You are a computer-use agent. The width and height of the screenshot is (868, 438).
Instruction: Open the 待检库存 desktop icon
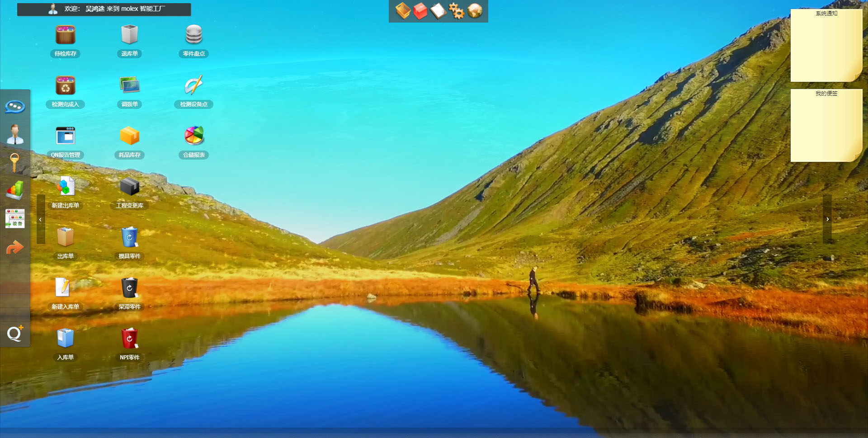(66, 35)
